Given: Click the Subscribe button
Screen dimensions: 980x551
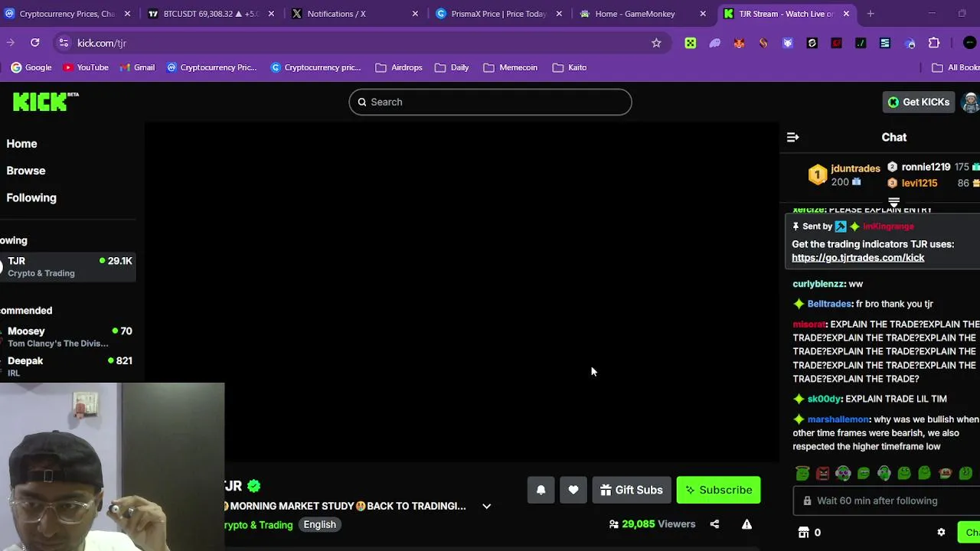Looking at the screenshot, I should click(x=718, y=490).
